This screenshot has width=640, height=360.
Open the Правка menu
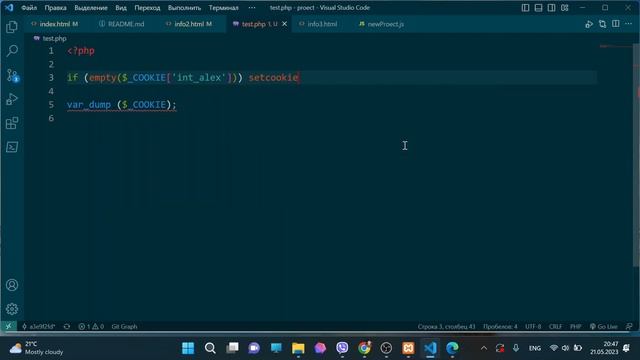point(56,8)
